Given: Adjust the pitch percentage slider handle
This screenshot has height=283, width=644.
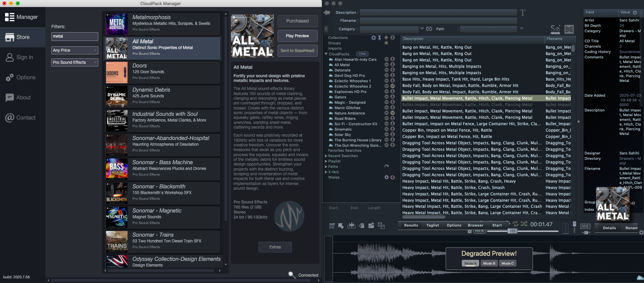Looking at the screenshot, I should [x=512, y=231].
